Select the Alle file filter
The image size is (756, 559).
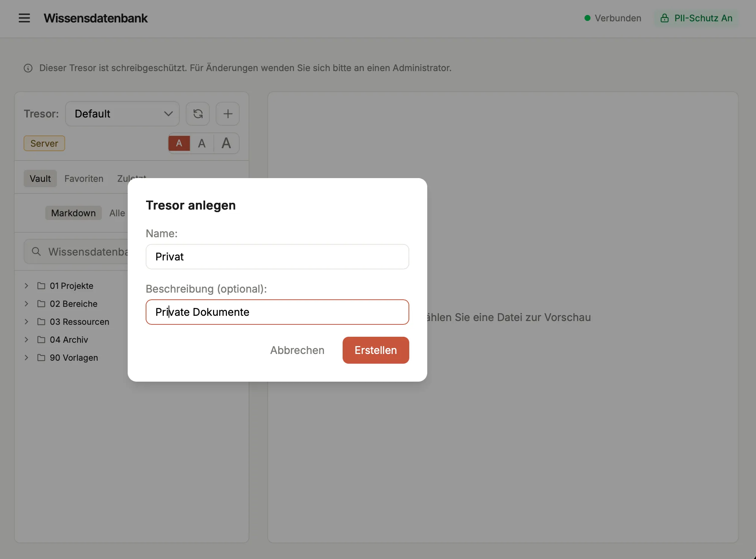117,213
